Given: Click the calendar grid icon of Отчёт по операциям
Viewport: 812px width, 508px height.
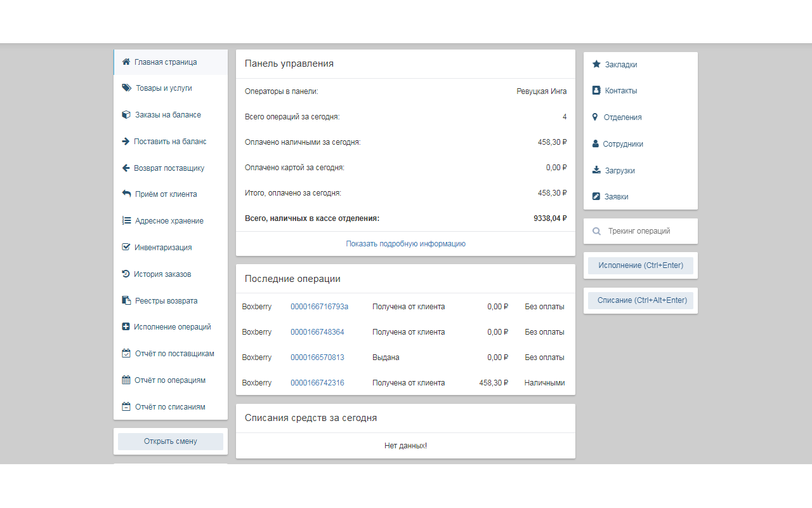Looking at the screenshot, I should (x=126, y=380).
